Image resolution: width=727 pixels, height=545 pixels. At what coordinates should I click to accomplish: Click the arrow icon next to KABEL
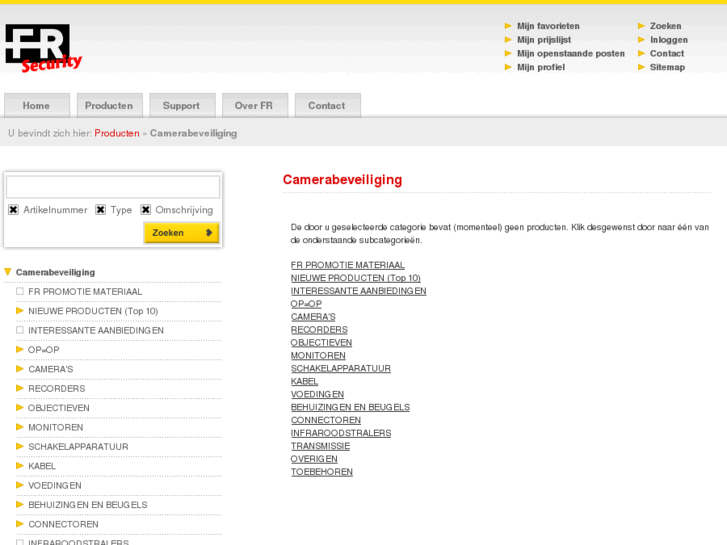pos(19,466)
